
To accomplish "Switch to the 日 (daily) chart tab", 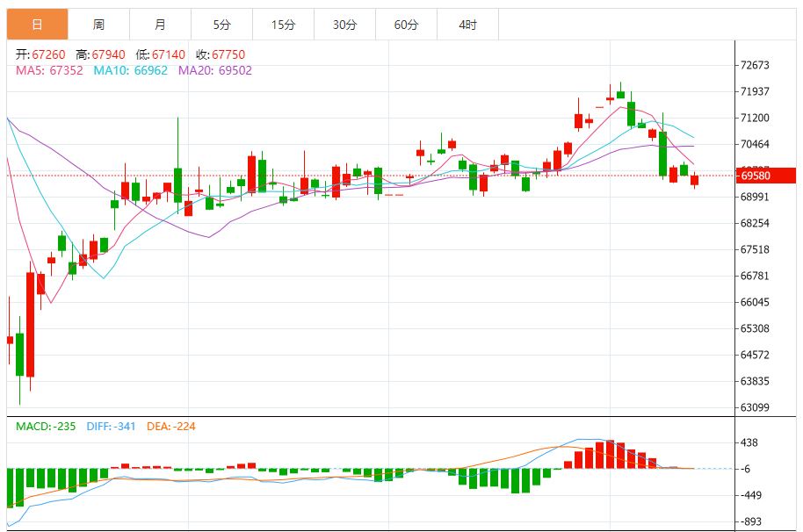I will click(x=37, y=25).
